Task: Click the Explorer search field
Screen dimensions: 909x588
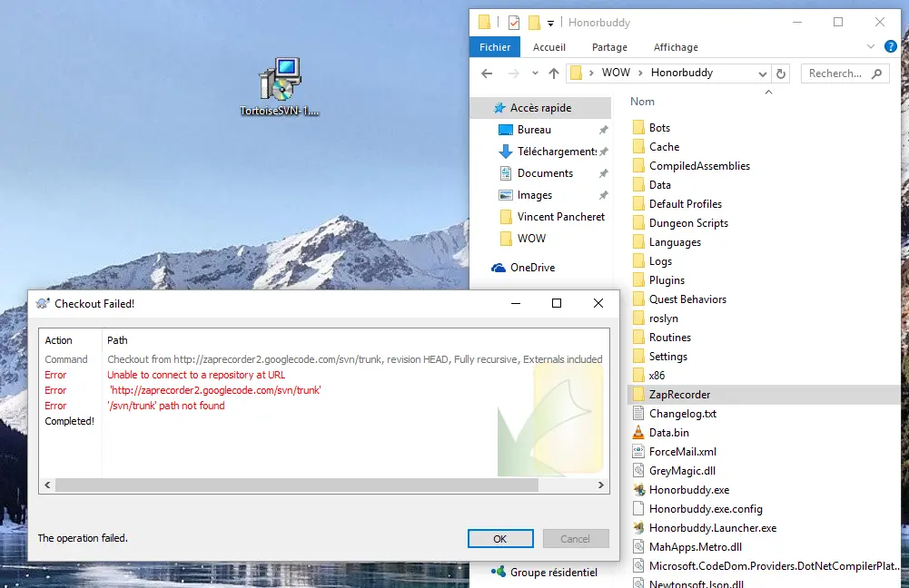Action: pos(845,73)
